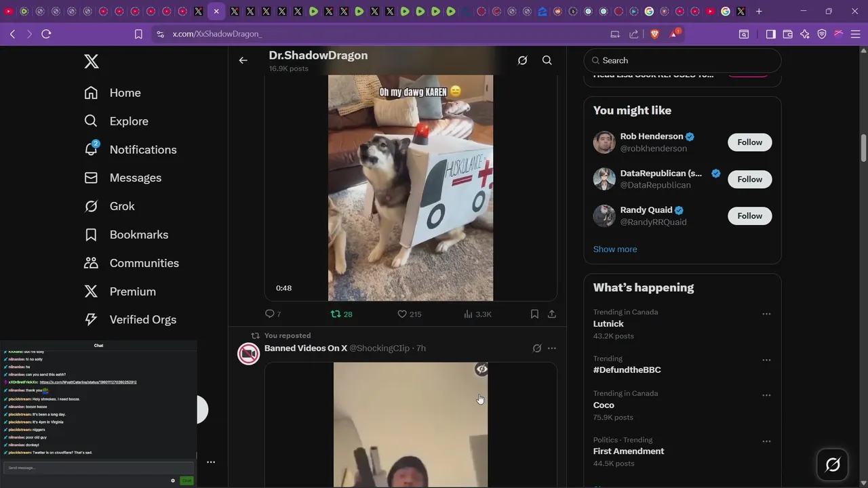Open Brave Rewards triangle icon
Viewport: 868px width, 488px height.
675,34
